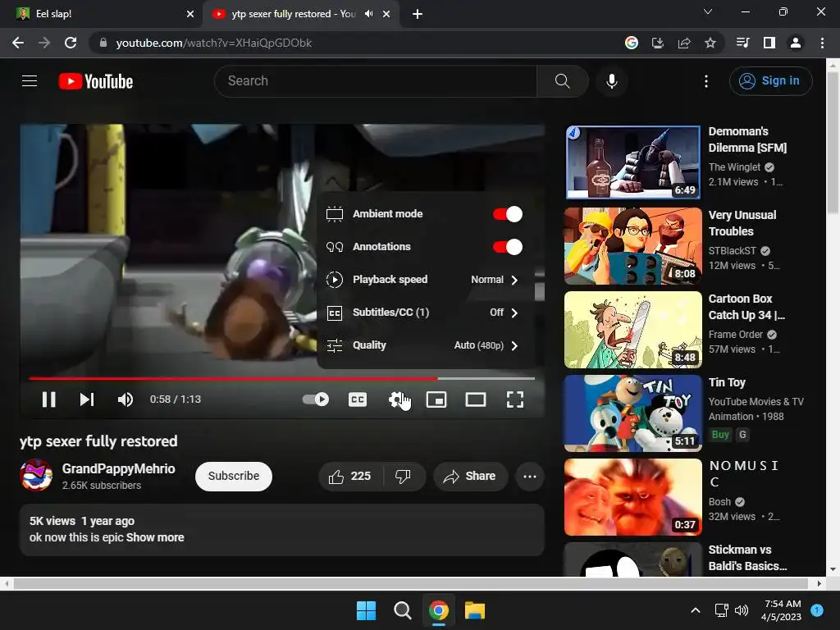The width and height of the screenshot is (840, 630).
Task: Switch to theater mode
Action: pyautogui.click(x=476, y=399)
